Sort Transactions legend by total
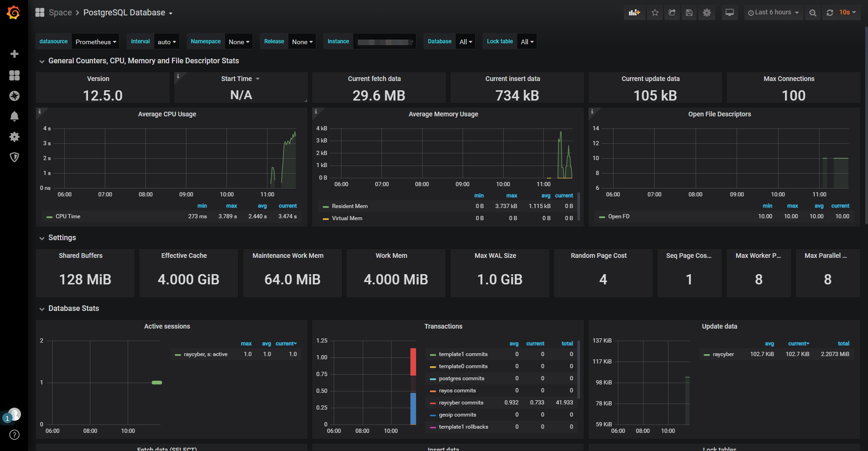The image size is (868, 451). (567, 343)
